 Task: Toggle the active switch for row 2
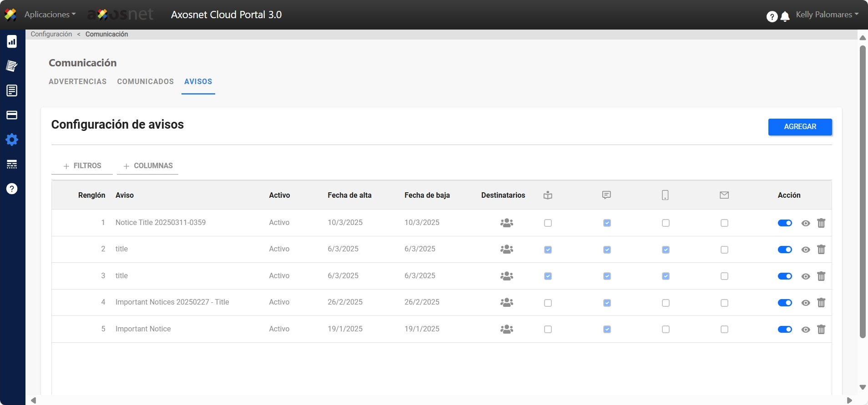[x=784, y=250]
